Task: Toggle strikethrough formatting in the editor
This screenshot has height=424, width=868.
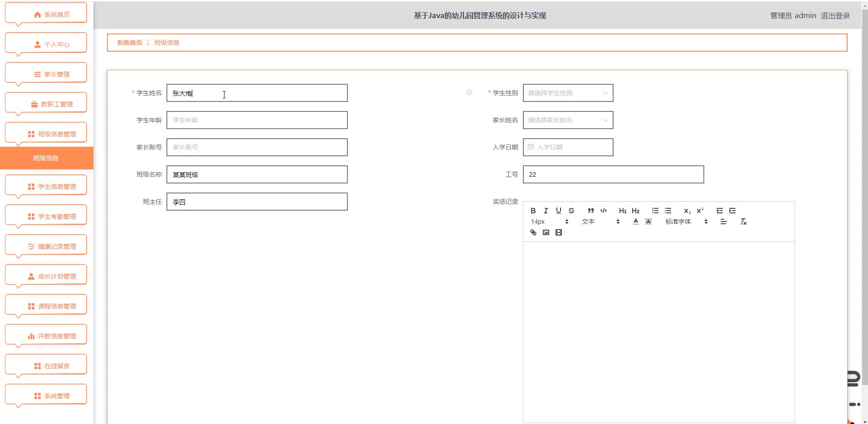Action: [x=571, y=211]
